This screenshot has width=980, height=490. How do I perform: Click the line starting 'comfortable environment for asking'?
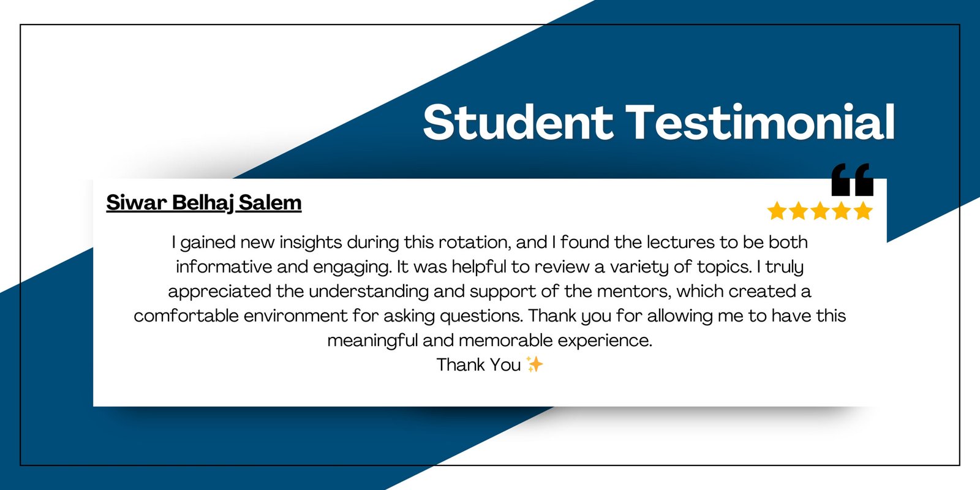489,316
